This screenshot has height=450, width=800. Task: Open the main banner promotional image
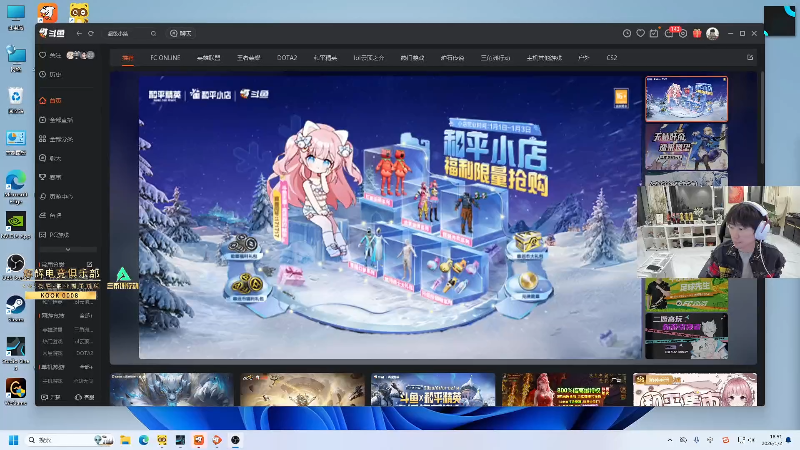click(x=390, y=217)
